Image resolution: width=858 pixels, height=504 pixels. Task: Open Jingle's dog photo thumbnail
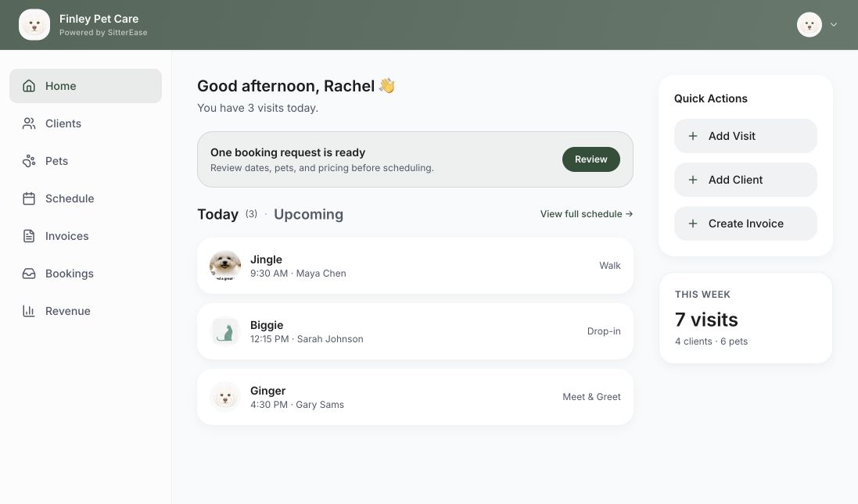pyautogui.click(x=225, y=266)
